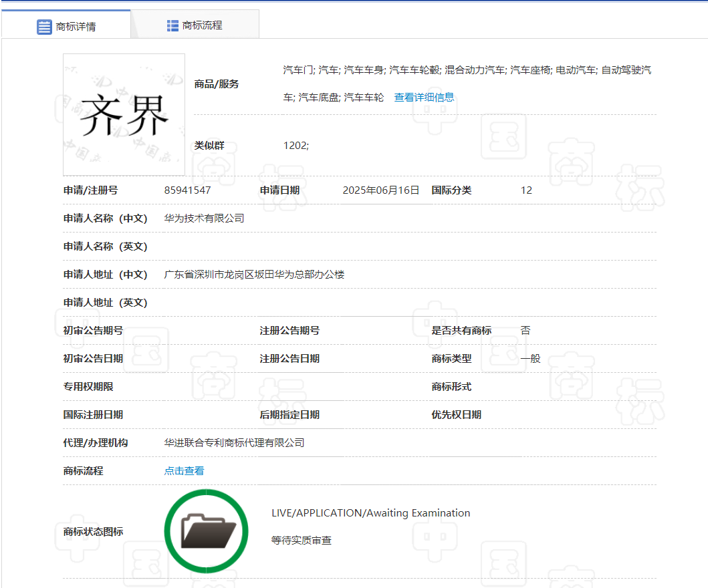The image size is (708, 588).
Task: Click the 申请人名称（英文） label
Action: point(105,247)
